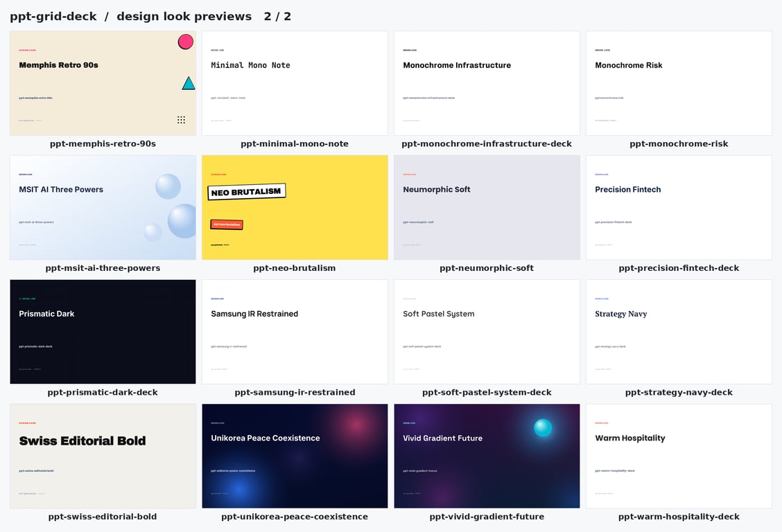Click the orange ppt-neo-brutalism tag

(227, 224)
